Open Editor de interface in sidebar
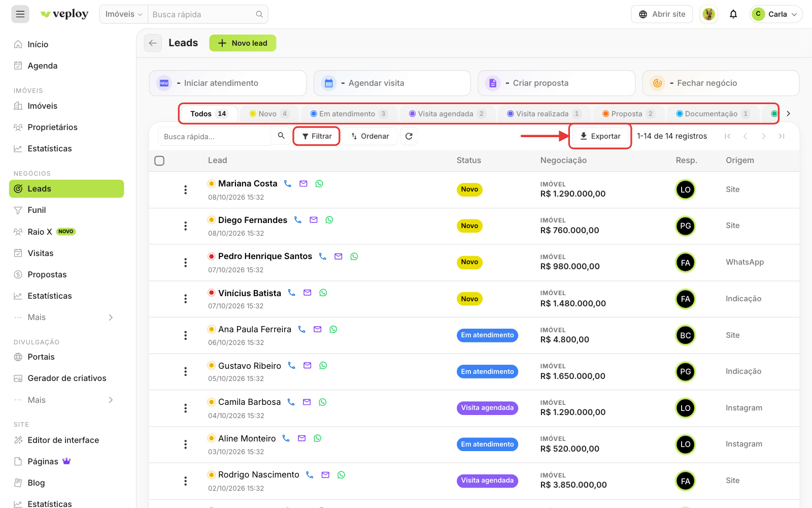The image size is (812, 508). (x=66, y=440)
